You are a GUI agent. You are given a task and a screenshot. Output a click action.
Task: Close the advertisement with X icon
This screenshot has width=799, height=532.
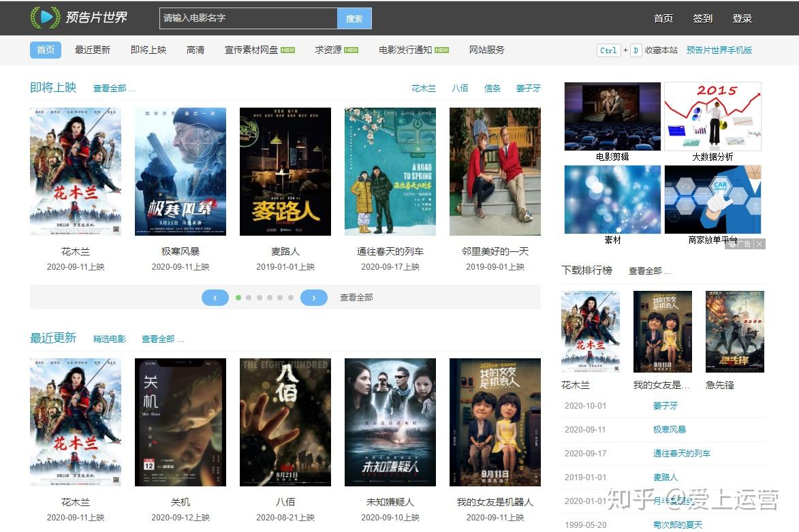coord(759,244)
